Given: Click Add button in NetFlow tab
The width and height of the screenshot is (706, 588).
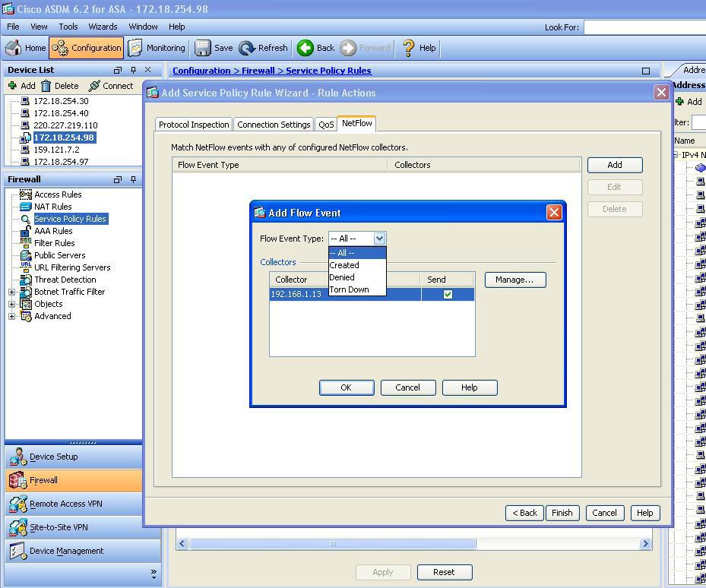Looking at the screenshot, I should (x=615, y=166).
